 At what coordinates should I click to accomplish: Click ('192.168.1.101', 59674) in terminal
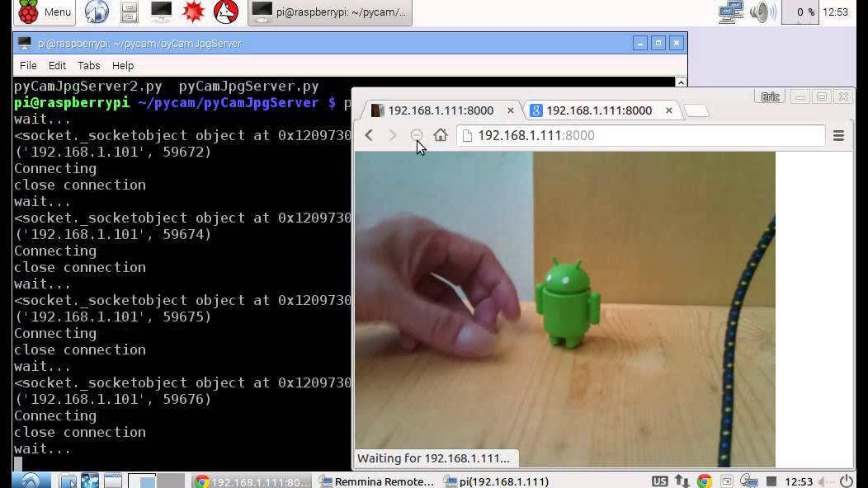click(113, 234)
